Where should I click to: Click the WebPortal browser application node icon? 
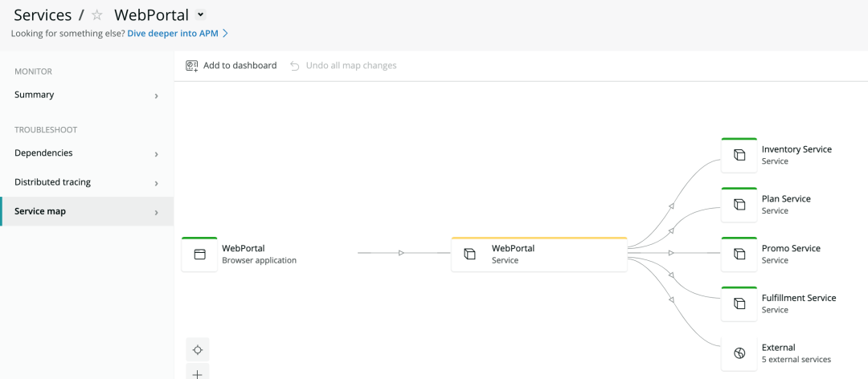(x=199, y=255)
